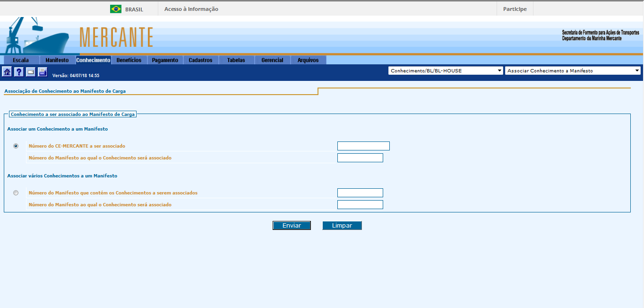
Task: Click 'Secretaria de Fomento para Ações de Transportes' text
Action: tap(601, 33)
